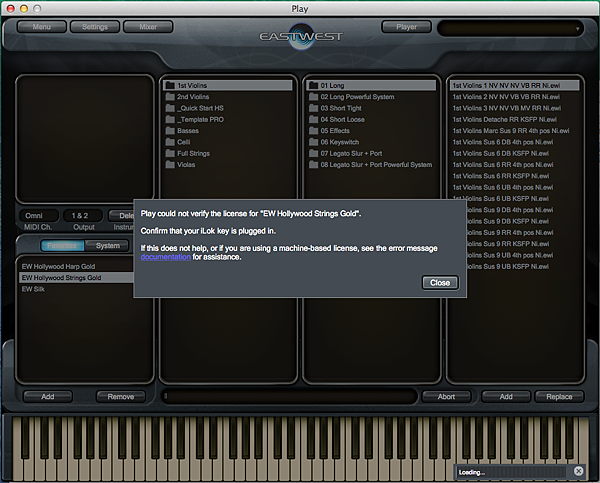Switch to the Favorites tab

pyautogui.click(x=62, y=246)
